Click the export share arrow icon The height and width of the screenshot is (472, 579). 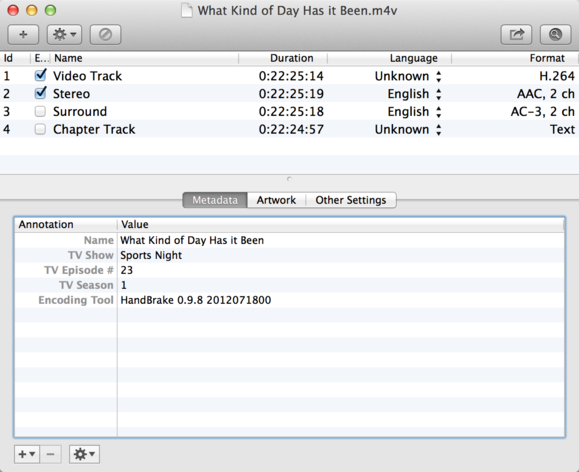(516, 34)
